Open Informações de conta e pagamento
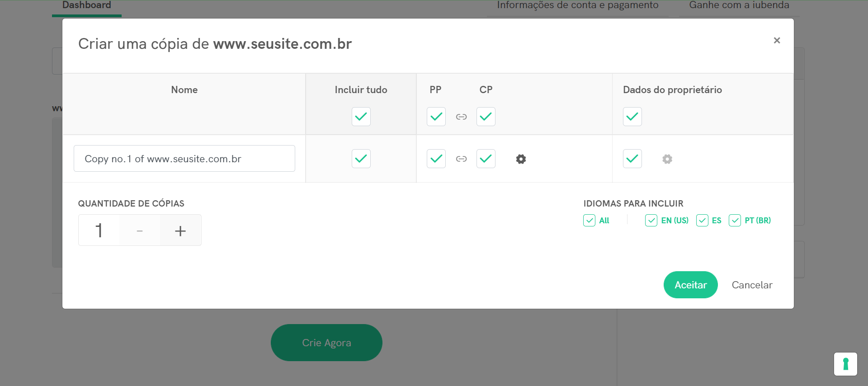868x386 pixels. pyautogui.click(x=577, y=5)
